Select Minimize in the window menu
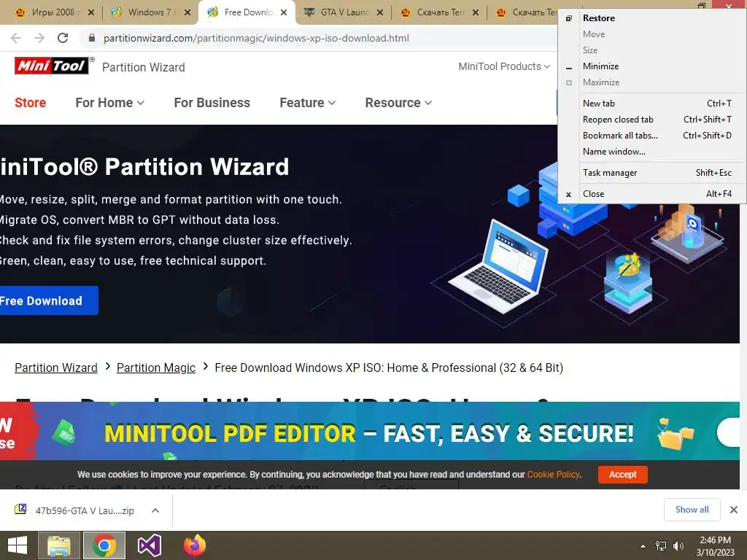Screen dimensions: 747x560 tap(651, 66)
